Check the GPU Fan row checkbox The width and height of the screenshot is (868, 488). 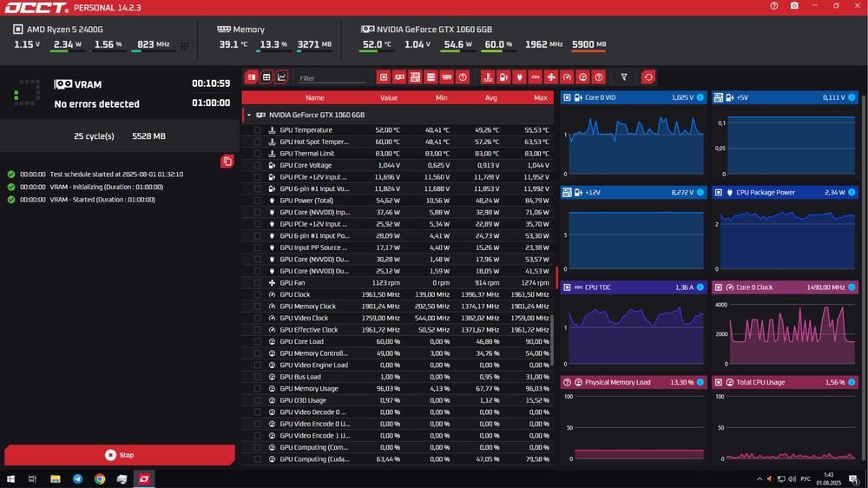pos(258,283)
